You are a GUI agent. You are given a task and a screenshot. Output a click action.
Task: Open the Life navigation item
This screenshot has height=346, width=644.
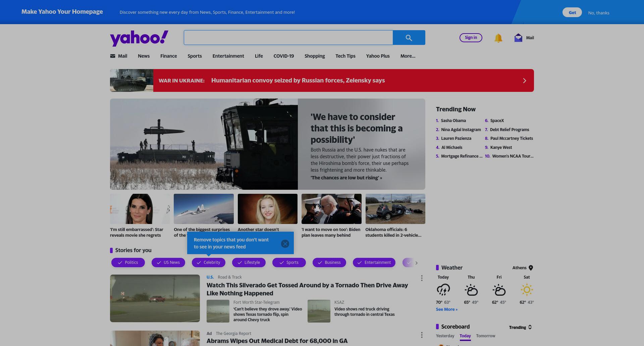[259, 56]
